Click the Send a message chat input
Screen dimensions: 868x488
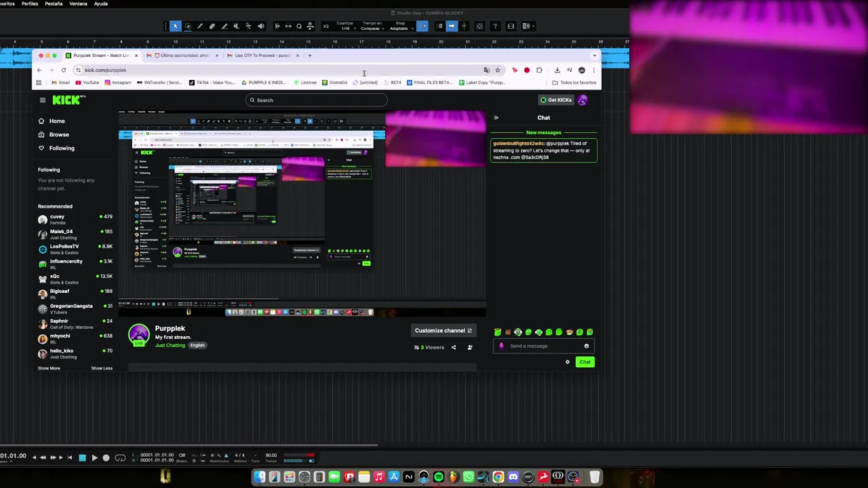542,346
